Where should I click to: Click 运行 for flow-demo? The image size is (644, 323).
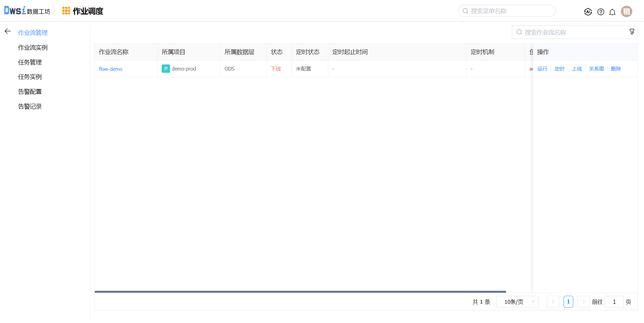tap(542, 69)
